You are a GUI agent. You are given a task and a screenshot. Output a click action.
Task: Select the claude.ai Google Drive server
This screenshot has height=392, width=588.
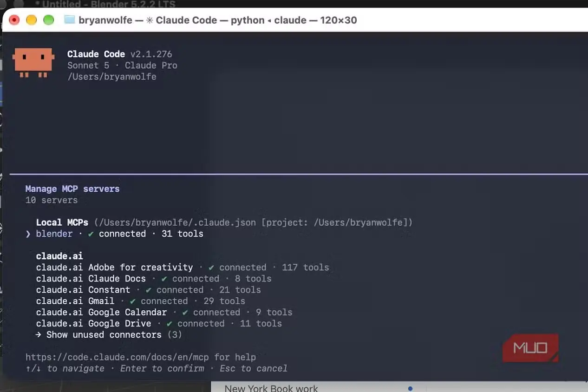(159, 323)
